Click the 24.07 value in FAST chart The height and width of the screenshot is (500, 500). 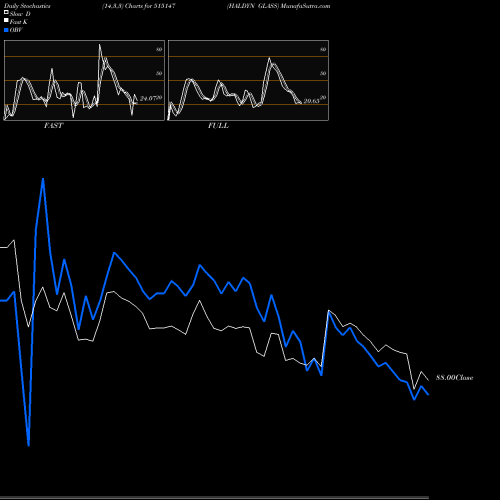(148, 99)
